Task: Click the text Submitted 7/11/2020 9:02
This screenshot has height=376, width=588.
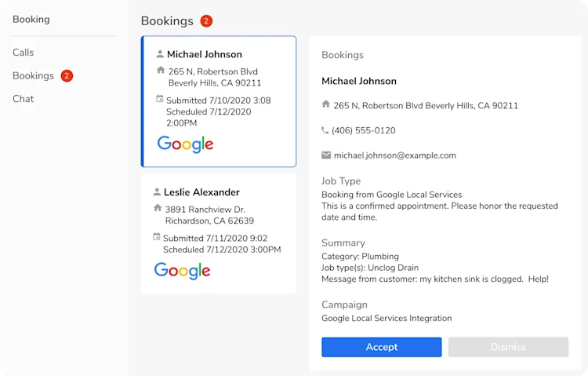Action: point(216,239)
